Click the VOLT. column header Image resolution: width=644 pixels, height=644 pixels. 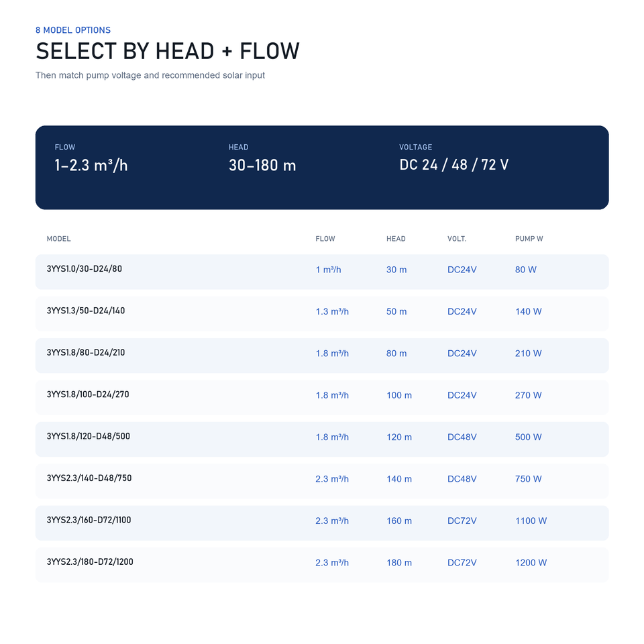(x=457, y=239)
